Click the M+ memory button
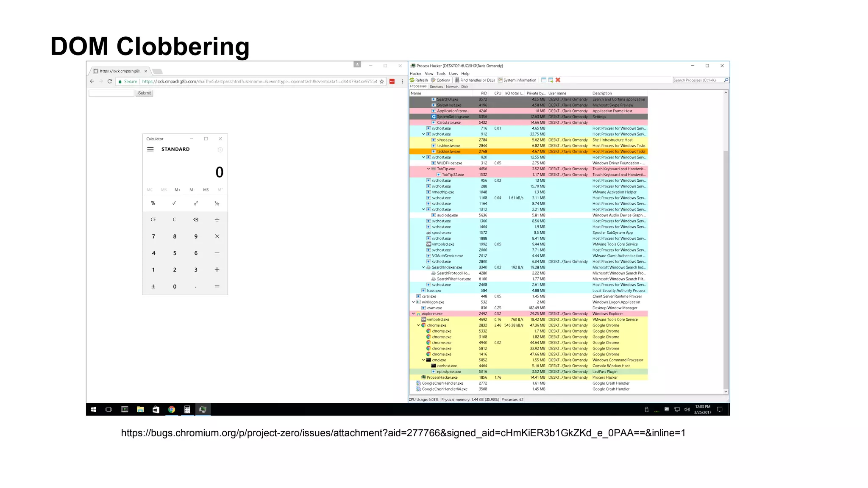Screen dimensions: 868x488 178,190
